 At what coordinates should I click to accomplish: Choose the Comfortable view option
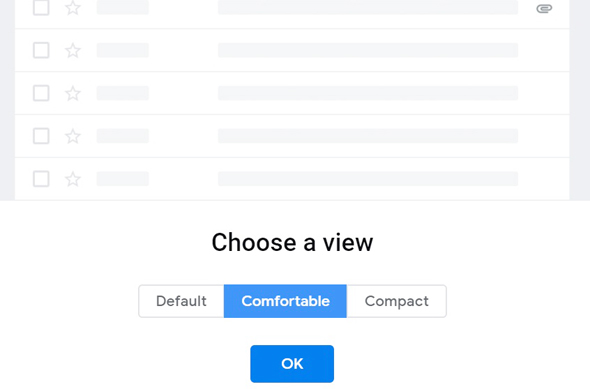pos(285,301)
